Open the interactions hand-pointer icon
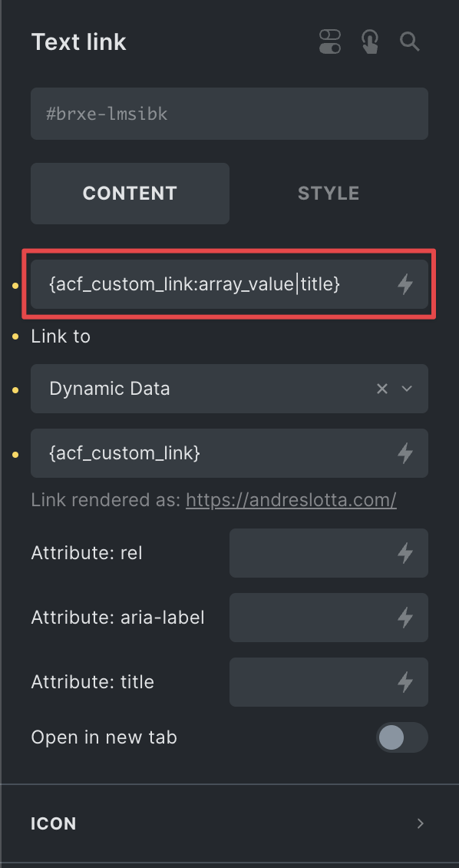The height and width of the screenshot is (868, 459). coord(369,42)
